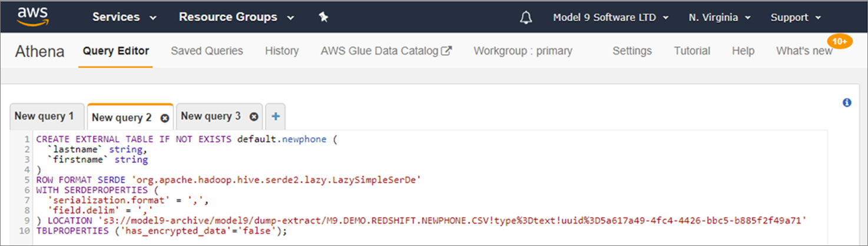Click the Workgroup : primary link

point(522,51)
